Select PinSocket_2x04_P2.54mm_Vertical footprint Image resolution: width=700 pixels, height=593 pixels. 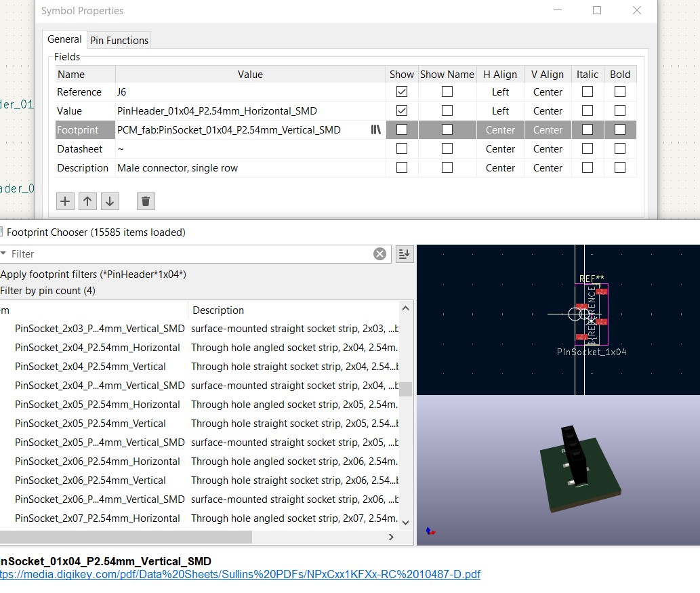click(x=90, y=367)
